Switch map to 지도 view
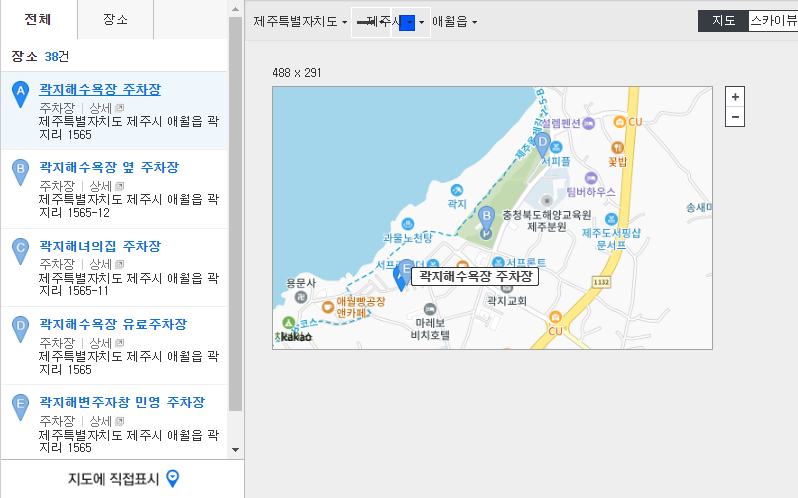Screen dimensions: 798x498 pos(723,21)
